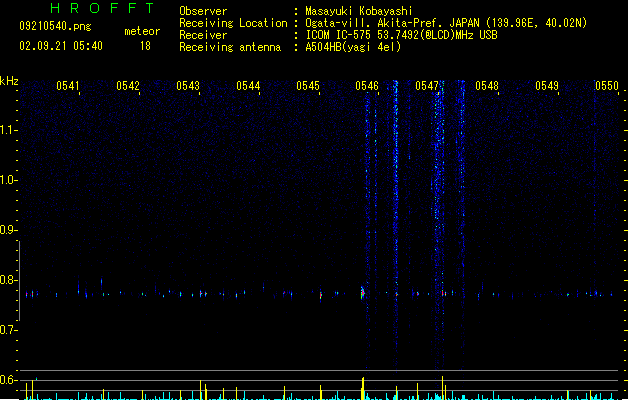Screen dimensions: 629x400
Task: Click the 0546 time marker
Action: pos(367,86)
